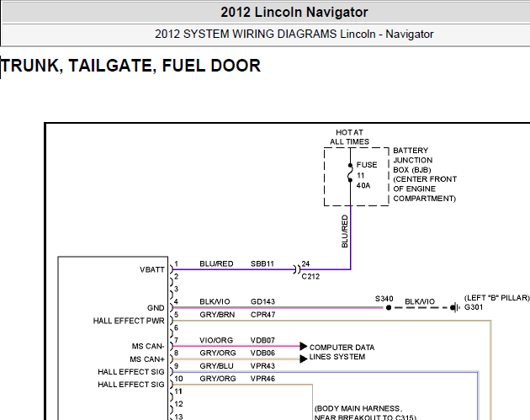This screenshot has width=530, height=420.
Task: Click the 'TRUNK, TAILGATE, FUEL DOOR' heading
Action: (x=130, y=66)
